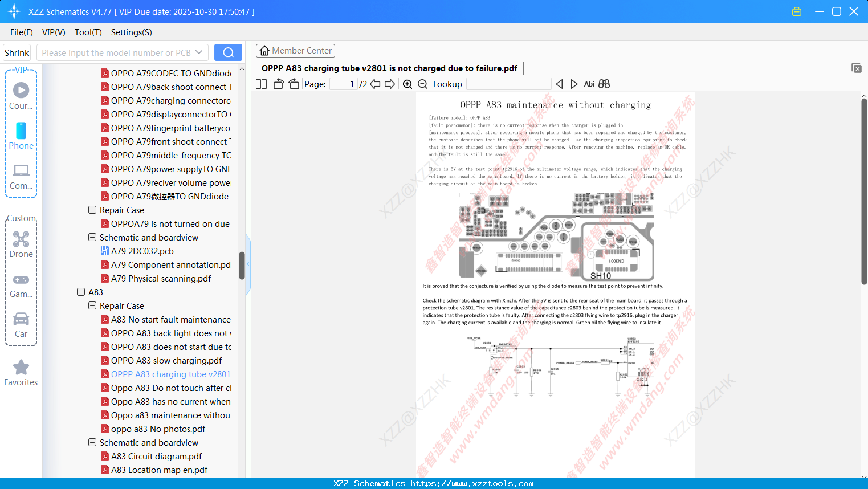Open the File(F) menu
The height and width of the screenshot is (489, 868).
(22, 32)
